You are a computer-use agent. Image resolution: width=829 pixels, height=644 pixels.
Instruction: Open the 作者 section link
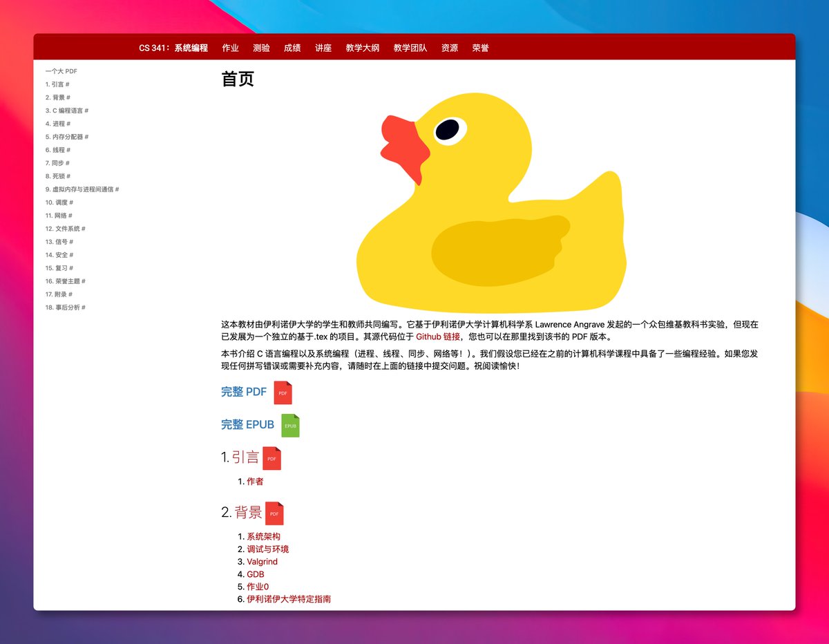(x=255, y=482)
